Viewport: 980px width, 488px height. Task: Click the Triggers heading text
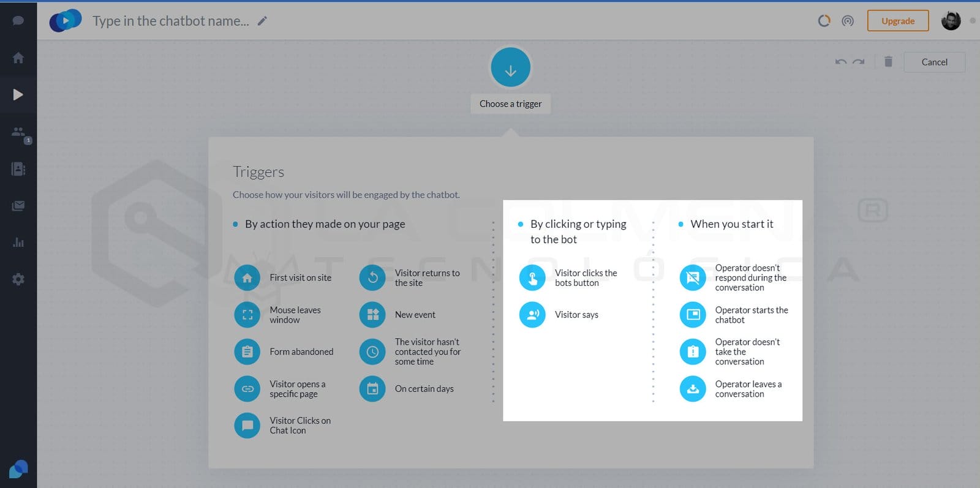point(258,172)
